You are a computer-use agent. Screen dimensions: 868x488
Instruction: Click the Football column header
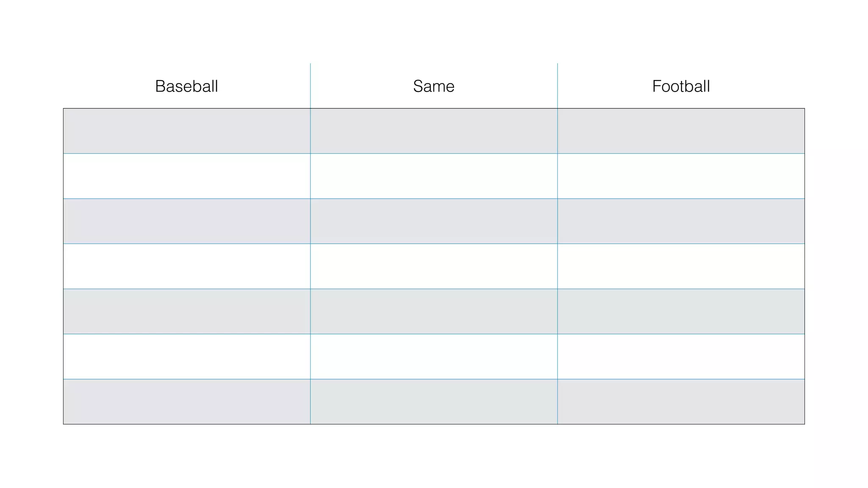(681, 86)
